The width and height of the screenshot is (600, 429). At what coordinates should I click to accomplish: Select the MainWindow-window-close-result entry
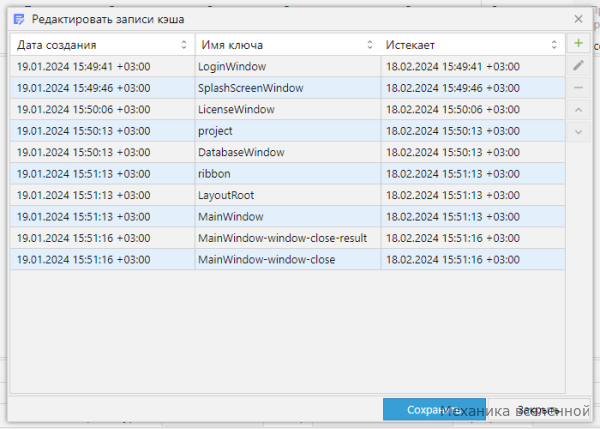tap(287, 238)
